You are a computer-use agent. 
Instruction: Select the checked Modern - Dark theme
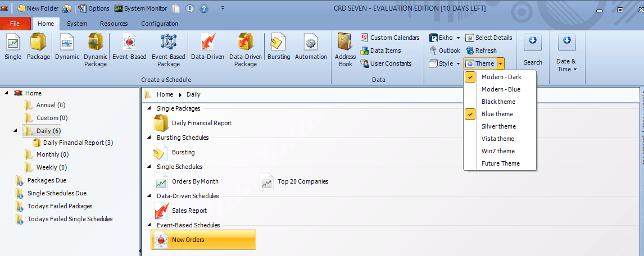click(x=501, y=77)
